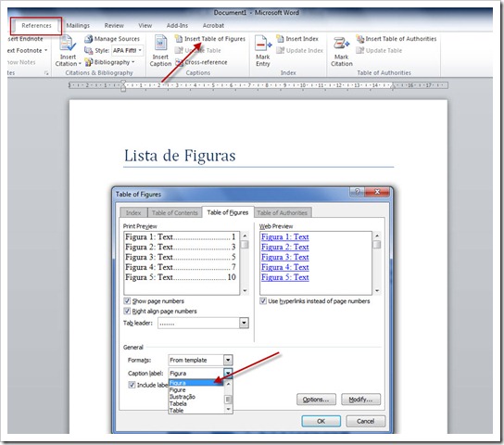Click the OK button
This screenshot has width=504, height=445.
point(321,421)
